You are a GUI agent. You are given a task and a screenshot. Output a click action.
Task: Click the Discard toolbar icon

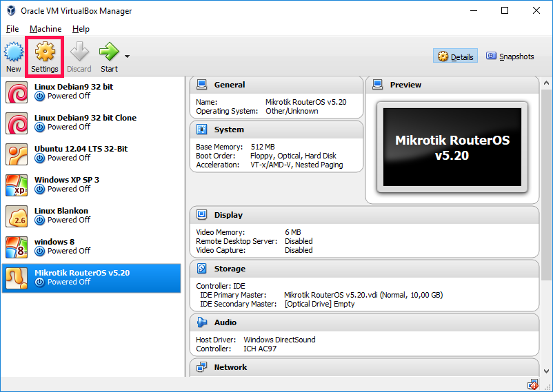(x=79, y=52)
